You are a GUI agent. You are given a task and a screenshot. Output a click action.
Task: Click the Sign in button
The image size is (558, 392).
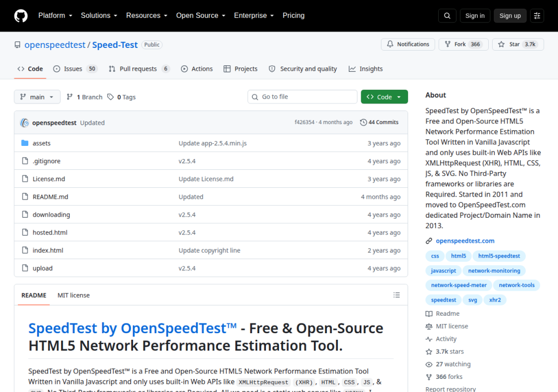pyautogui.click(x=475, y=16)
